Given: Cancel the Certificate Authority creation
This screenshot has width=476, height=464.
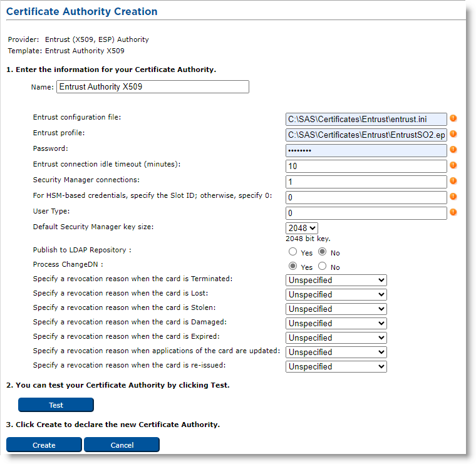Looking at the screenshot, I should [x=122, y=445].
